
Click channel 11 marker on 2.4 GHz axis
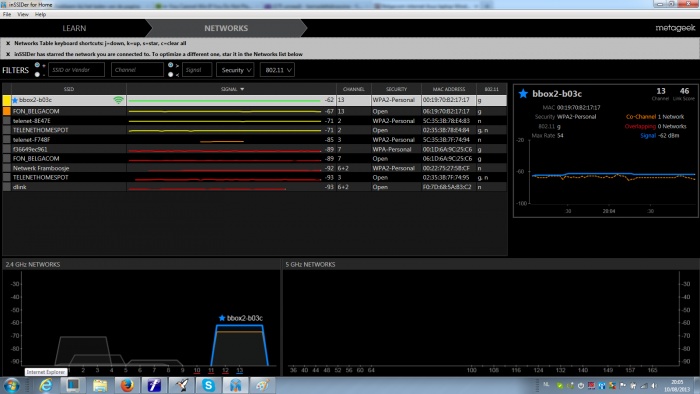(x=211, y=370)
